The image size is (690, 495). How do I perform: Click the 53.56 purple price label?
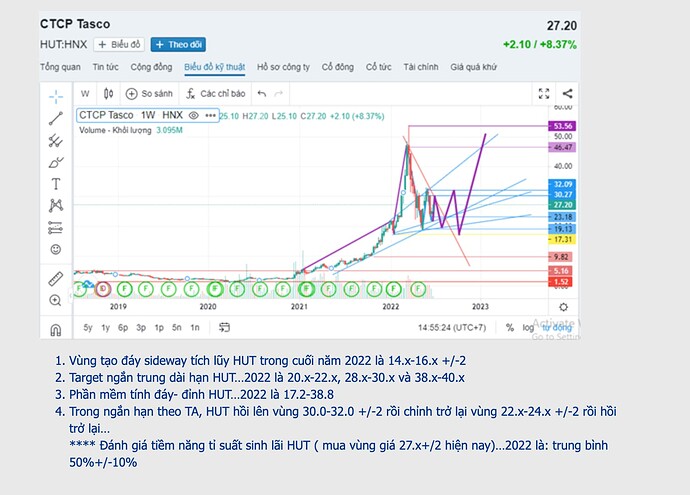pos(562,126)
